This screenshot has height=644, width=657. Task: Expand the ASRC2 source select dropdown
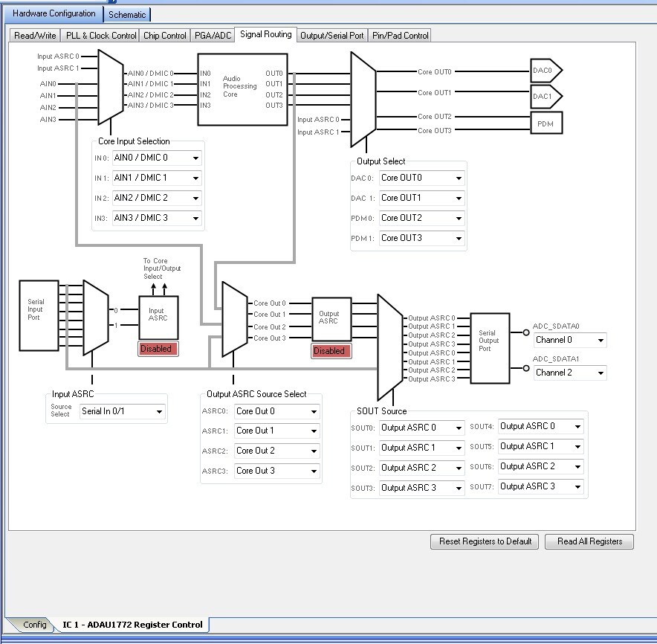pyautogui.click(x=277, y=451)
